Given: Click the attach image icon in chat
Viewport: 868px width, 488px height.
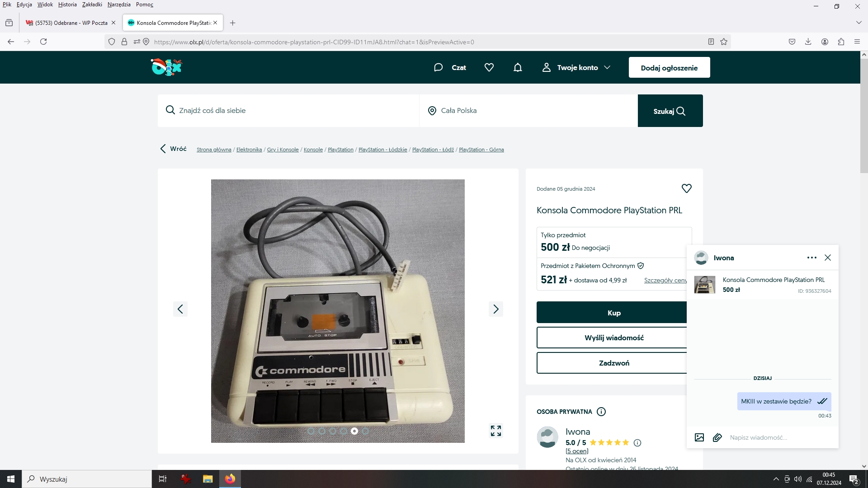Looking at the screenshot, I should point(699,437).
